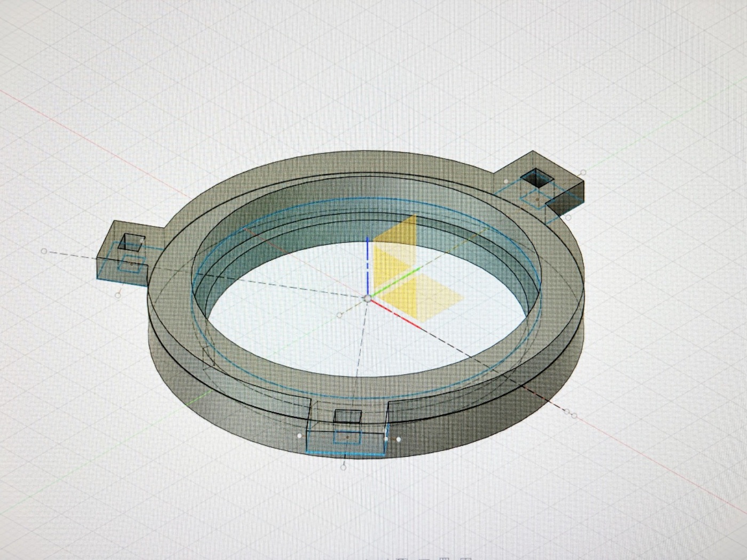Select the upright yellow origin plane
This screenshot has width=747, height=560.
(x=395, y=252)
